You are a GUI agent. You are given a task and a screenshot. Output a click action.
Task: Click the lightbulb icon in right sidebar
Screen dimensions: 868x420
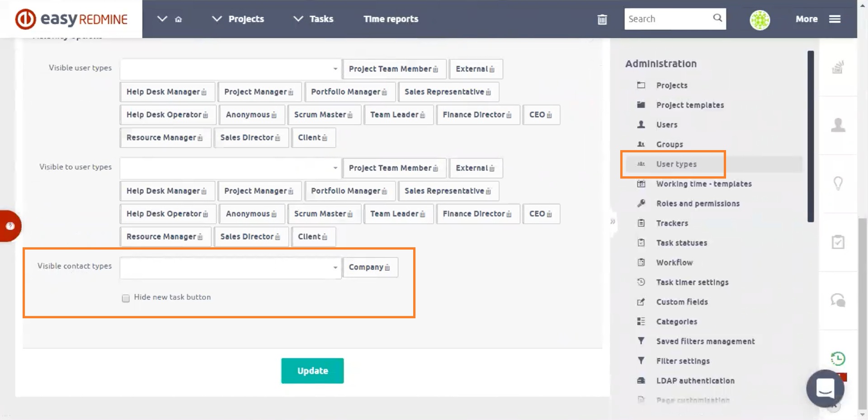pyautogui.click(x=838, y=183)
